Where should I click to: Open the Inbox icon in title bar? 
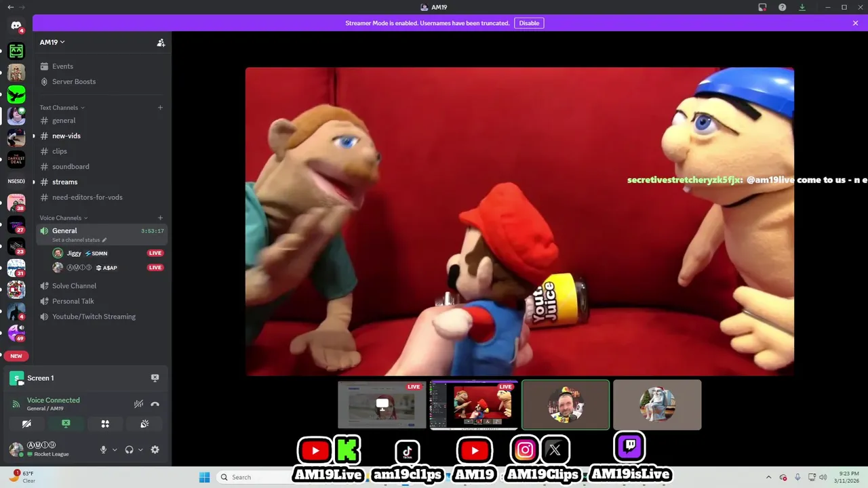762,7
